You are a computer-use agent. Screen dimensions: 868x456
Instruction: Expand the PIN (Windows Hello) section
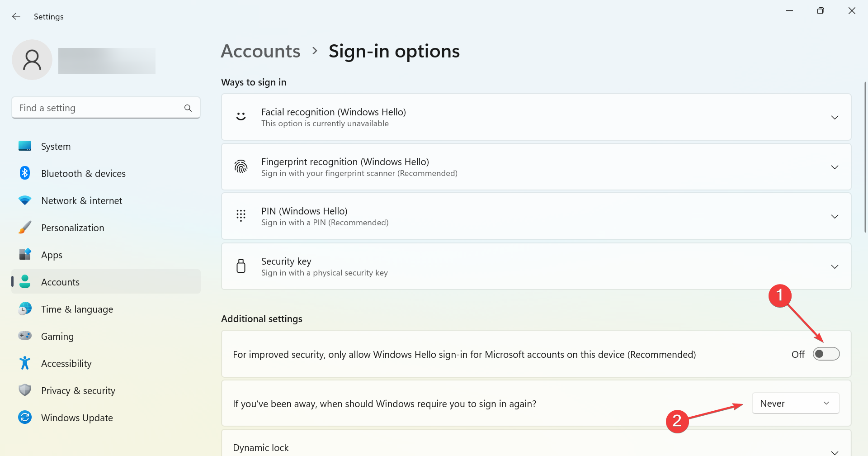[835, 217]
